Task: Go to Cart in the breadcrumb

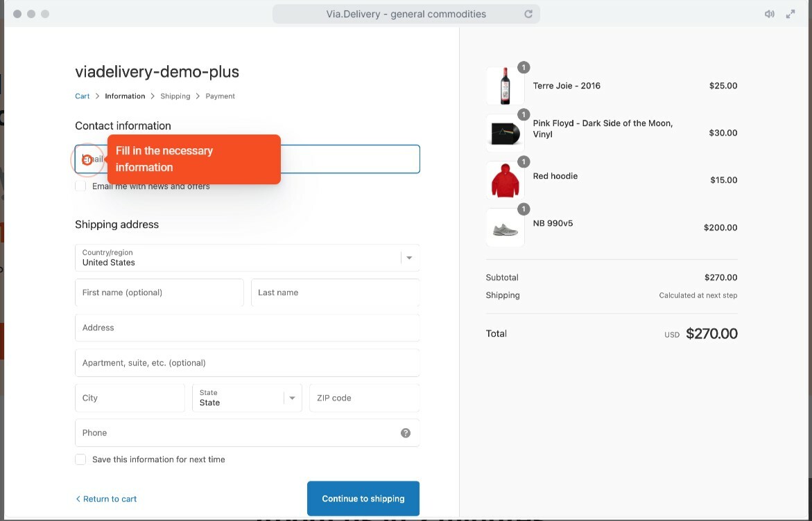Action: pos(83,96)
